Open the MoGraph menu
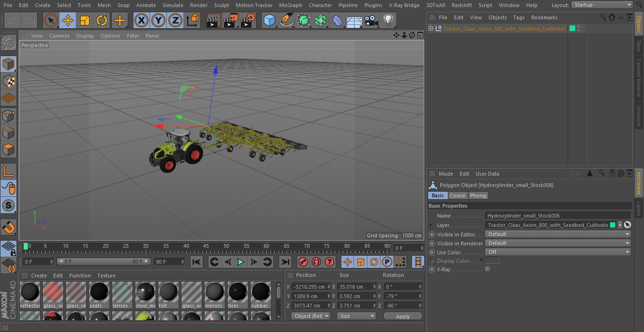Viewport: 644px width, 332px height. click(290, 5)
